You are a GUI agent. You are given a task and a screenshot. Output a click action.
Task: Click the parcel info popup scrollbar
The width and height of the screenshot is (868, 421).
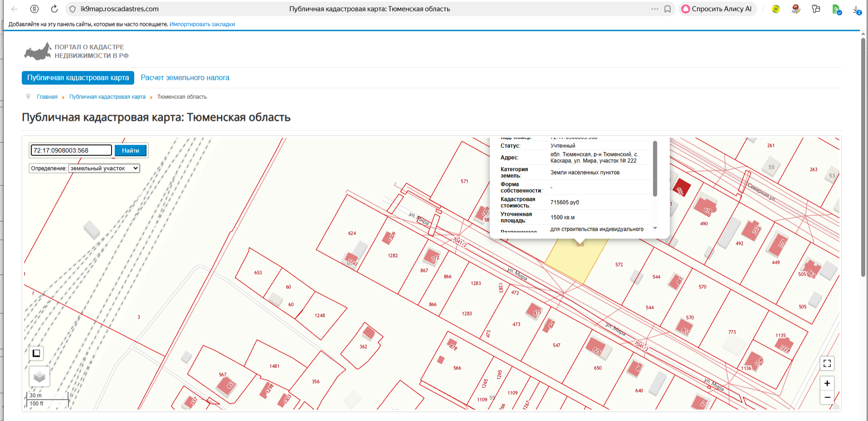(655, 169)
